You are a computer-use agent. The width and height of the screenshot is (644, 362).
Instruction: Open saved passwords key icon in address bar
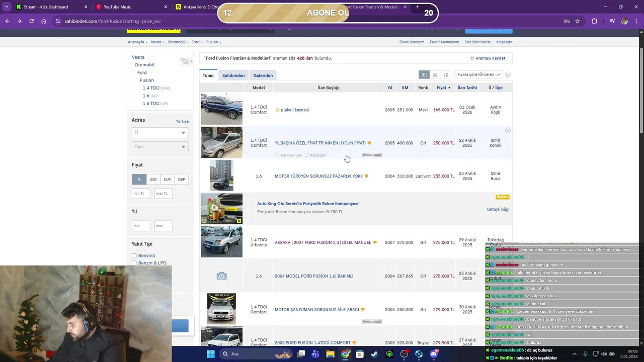(567, 21)
